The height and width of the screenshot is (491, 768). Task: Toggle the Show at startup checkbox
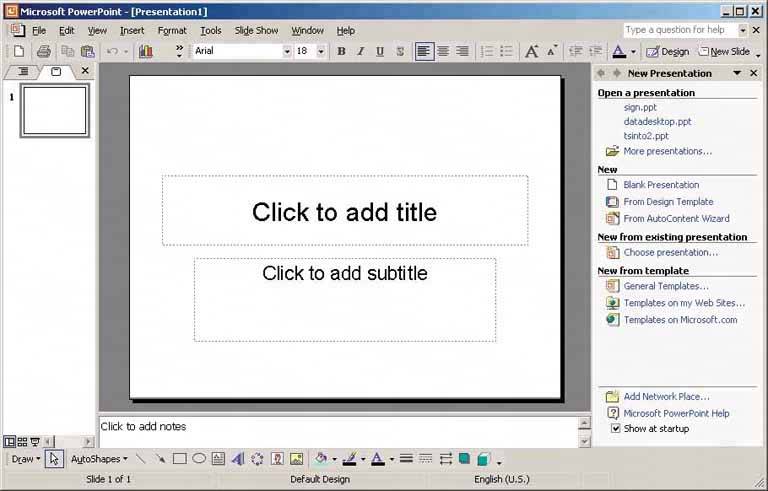tap(616, 428)
